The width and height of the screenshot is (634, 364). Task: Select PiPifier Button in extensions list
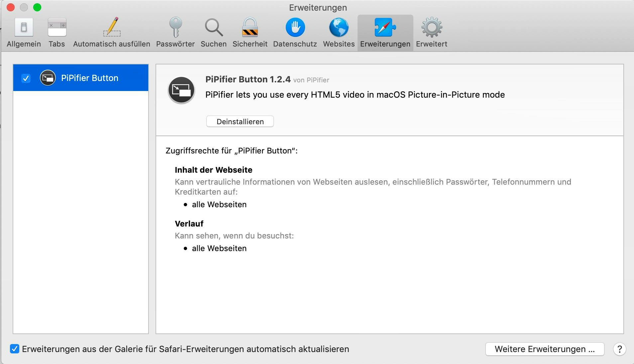pos(90,78)
